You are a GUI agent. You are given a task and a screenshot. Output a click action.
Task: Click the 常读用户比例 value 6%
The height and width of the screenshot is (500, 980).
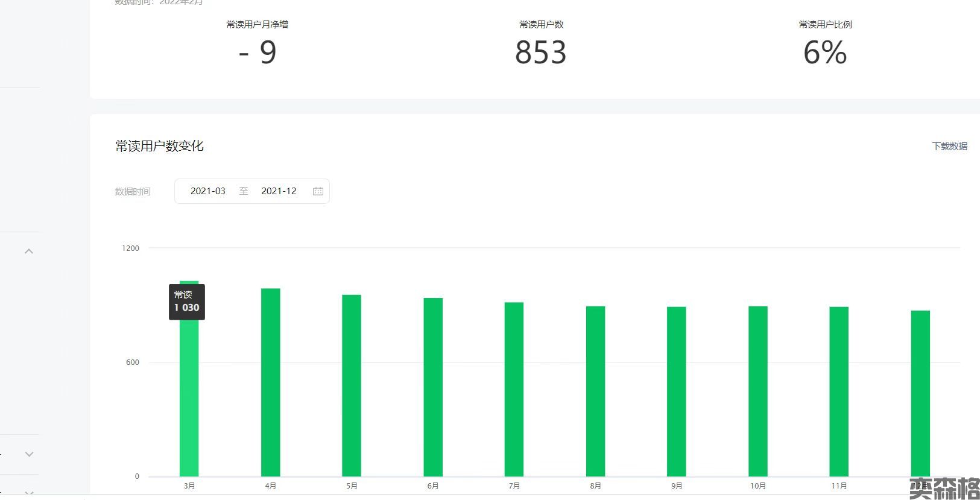point(825,52)
